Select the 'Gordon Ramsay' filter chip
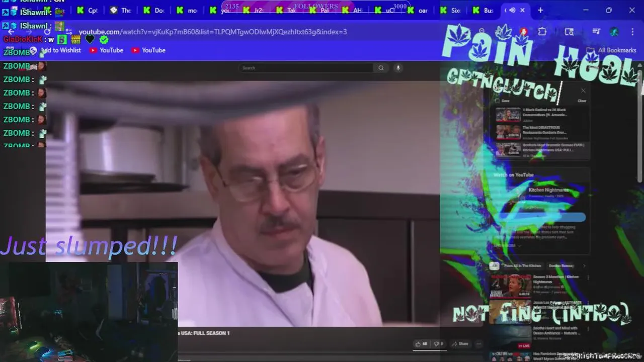 pos(561,265)
